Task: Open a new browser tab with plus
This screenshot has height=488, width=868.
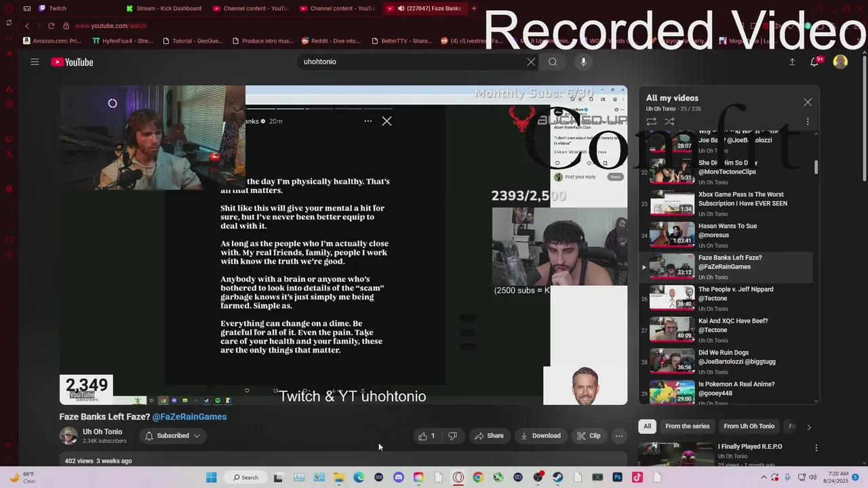Action: [474, 8]
